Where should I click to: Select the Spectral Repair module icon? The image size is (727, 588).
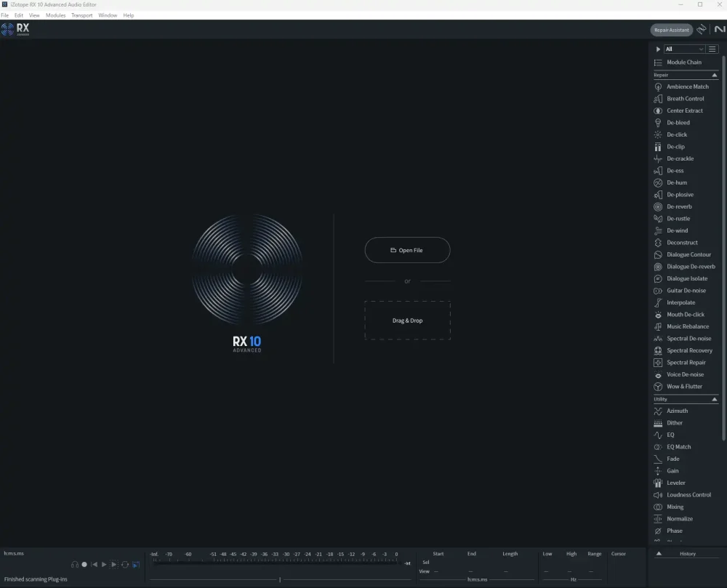[x=658, y=363]
